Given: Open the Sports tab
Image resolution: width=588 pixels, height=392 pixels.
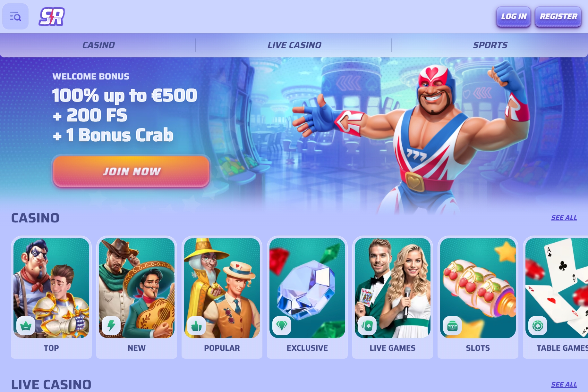Looking at the screenshot, I should (x=490, y=45).
